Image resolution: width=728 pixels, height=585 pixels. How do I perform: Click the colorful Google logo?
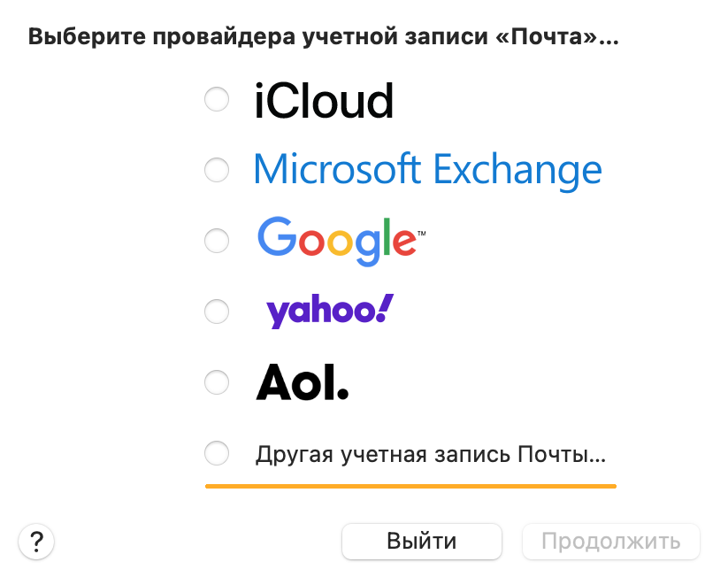coord(341,241)
